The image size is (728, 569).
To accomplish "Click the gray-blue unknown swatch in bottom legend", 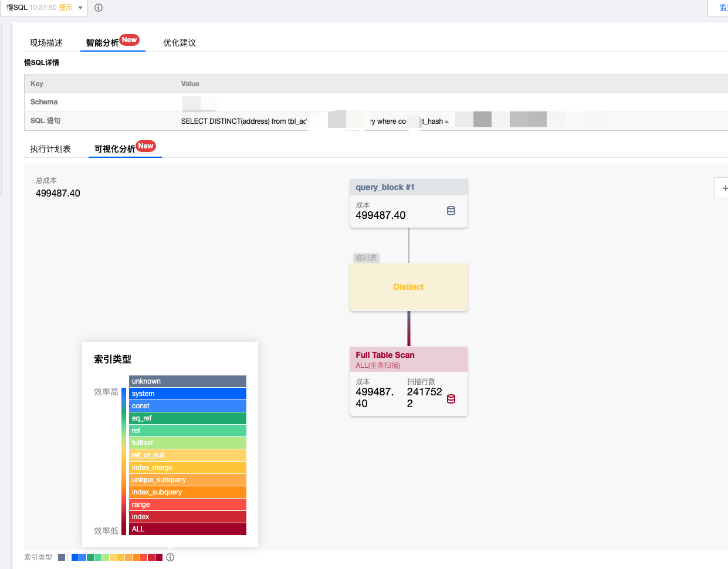I will pyautogui.click(x=62, y=557).
